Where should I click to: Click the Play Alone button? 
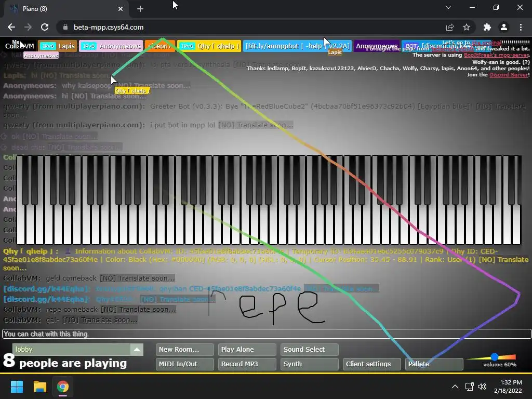pyautogui.click(x=247, y=350)
